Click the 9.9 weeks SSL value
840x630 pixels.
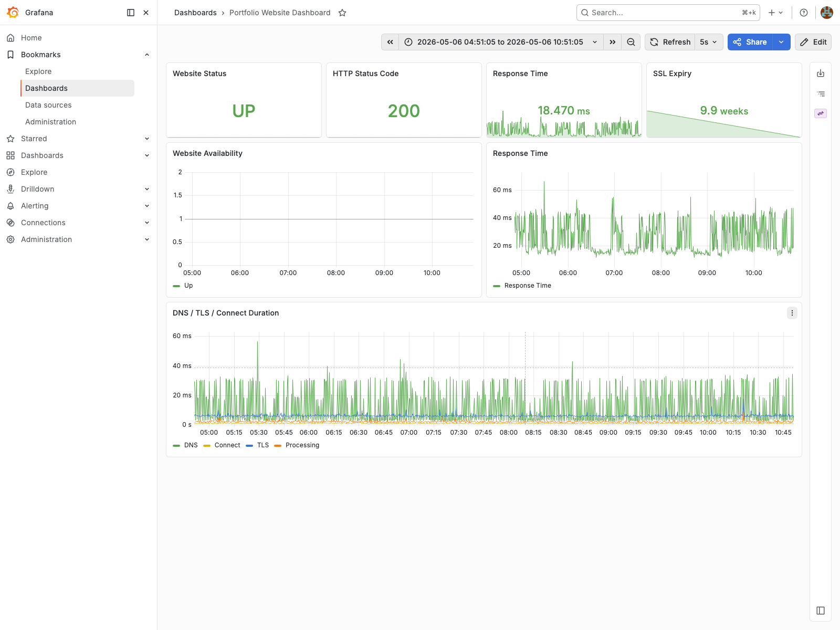724,111
